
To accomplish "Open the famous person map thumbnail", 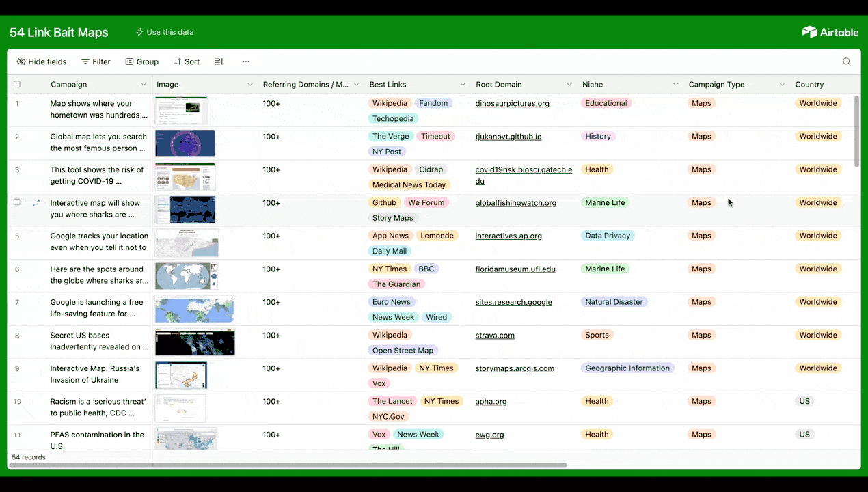I will coord(185,143).
